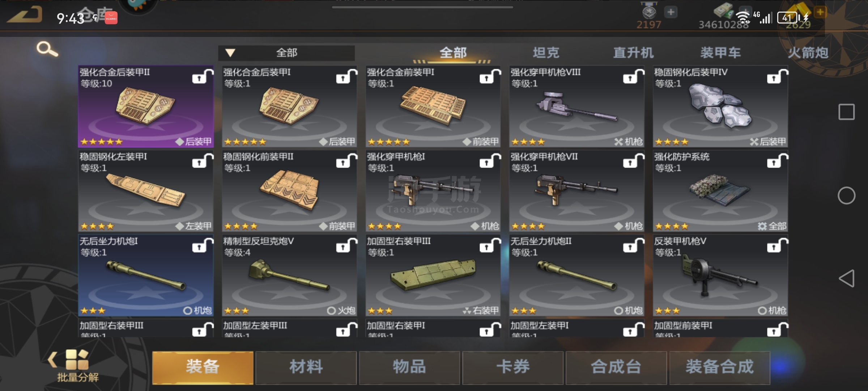868x391 pixels.
Task: Toggle the lock on 强化防护系统
Action: [777, 161]
